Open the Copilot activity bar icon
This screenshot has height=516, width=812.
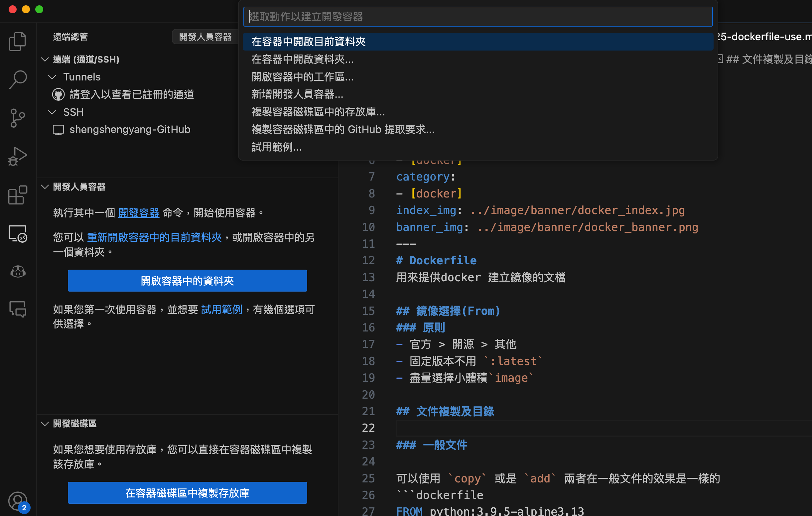[18, 272]
